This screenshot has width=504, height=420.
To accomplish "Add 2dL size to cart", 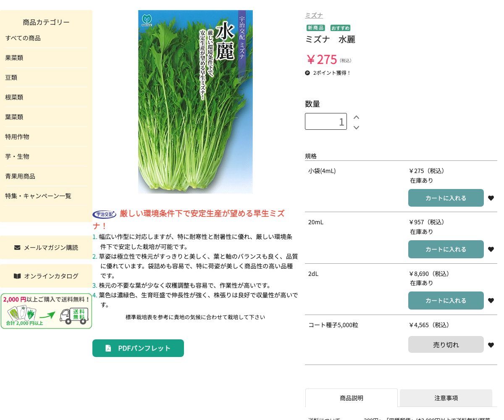I will click(x=446, y=301).
